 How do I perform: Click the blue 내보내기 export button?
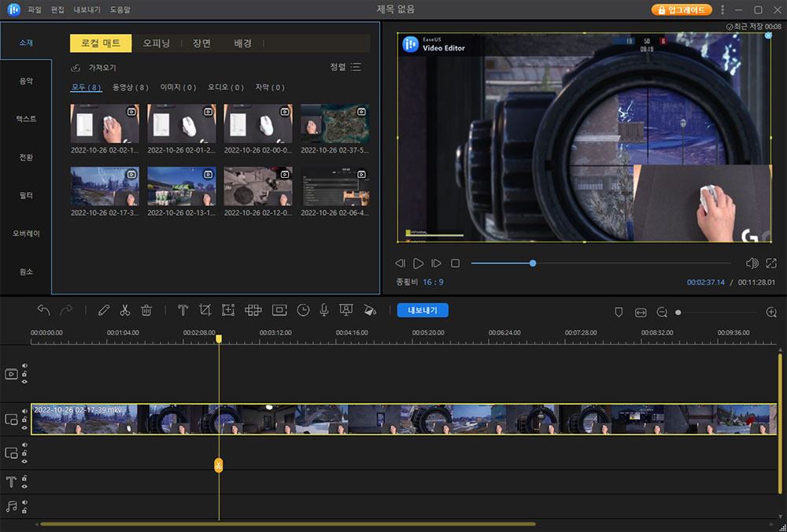[423, 310]
